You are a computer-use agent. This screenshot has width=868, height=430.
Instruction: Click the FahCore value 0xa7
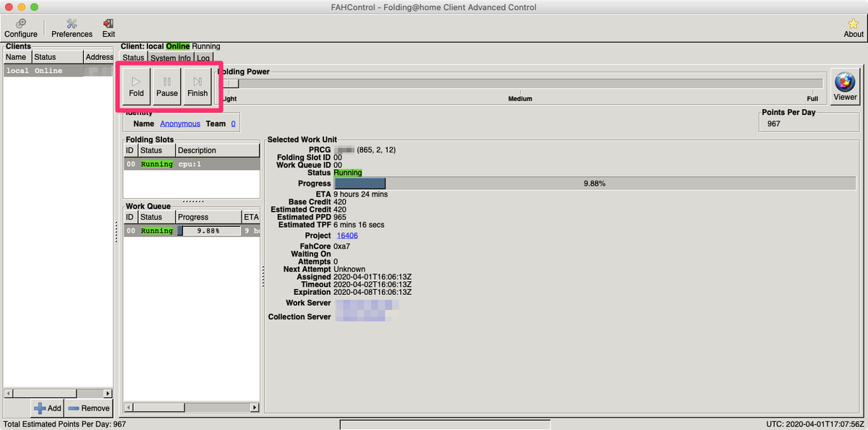coord(344,246)
